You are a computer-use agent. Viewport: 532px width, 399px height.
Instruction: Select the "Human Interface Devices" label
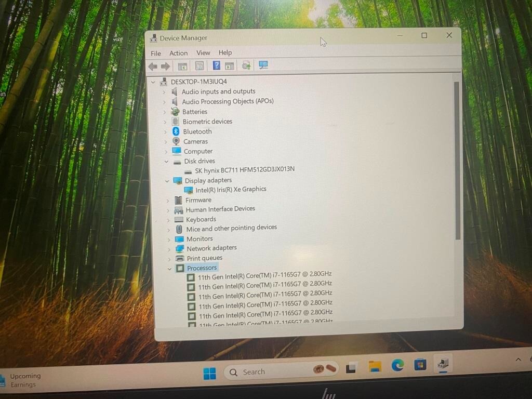220,209
